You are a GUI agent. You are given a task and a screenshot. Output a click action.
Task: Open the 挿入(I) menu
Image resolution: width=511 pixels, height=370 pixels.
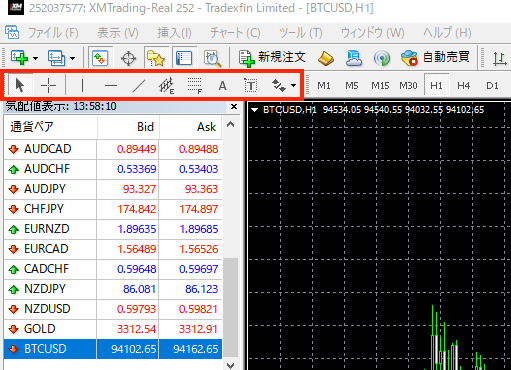pyautogui.click(x=174, y=33)
